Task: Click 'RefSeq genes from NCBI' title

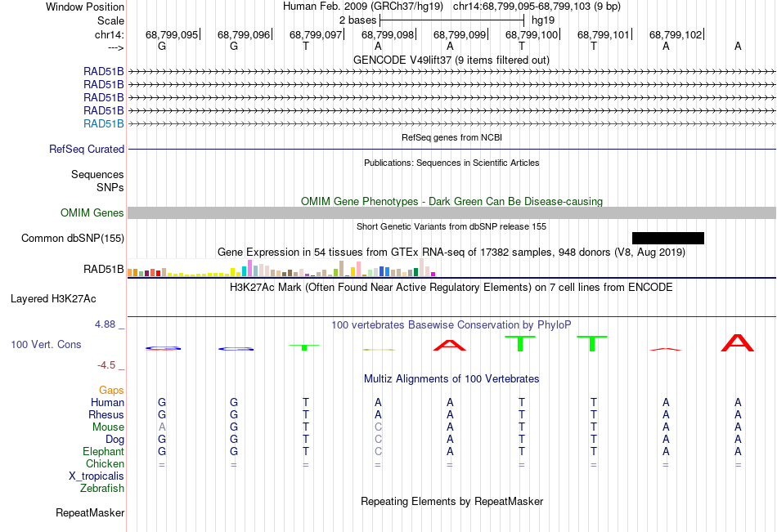Action: click(451, 137)
